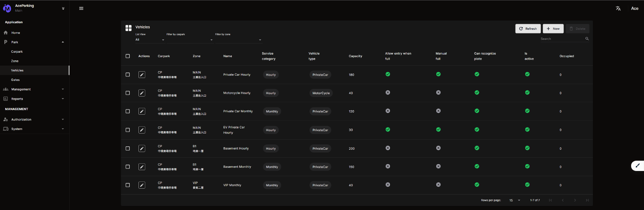The width and height of the screenshot is (644, 210).
Task: Expand the Rows per page selector
Action: pos(515,200)
